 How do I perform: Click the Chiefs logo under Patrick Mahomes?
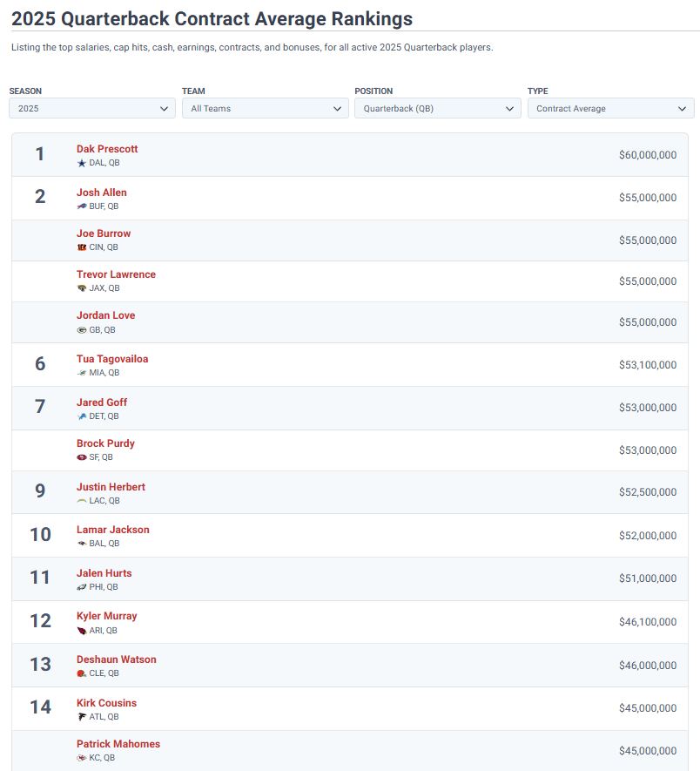click(x=82, y=758)
